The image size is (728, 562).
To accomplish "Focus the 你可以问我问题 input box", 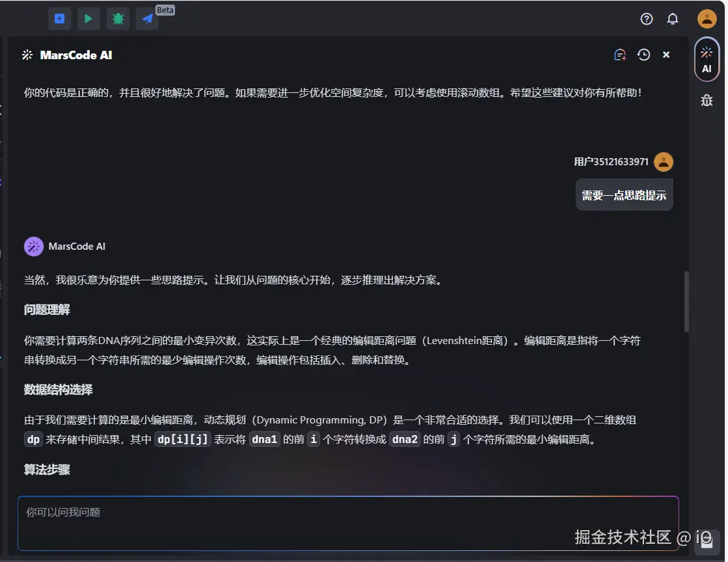I will tap(348, 523).
